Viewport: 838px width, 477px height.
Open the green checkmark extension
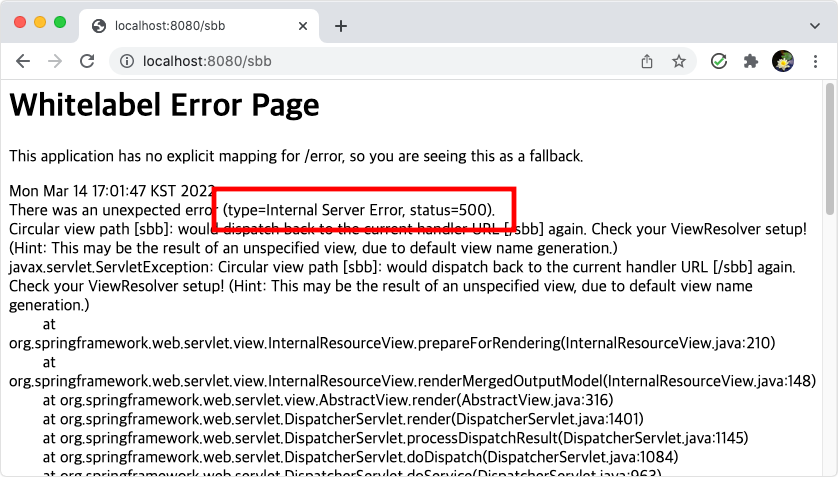pos(719,61)
